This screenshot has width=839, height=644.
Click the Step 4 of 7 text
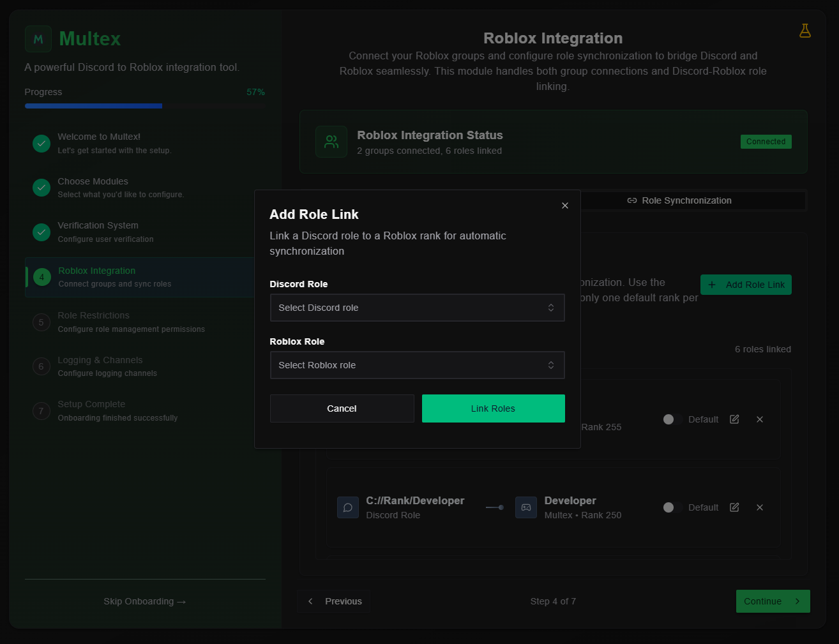pyautogui.click(x=553, y=601)
